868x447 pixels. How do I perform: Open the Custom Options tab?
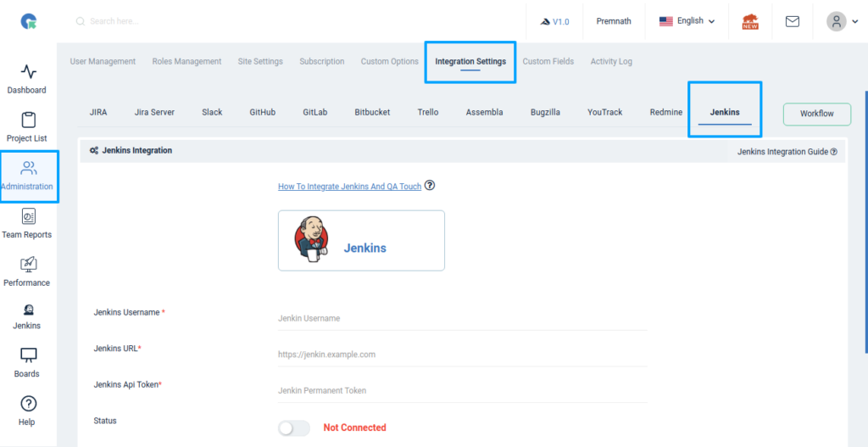click(390, 61)
